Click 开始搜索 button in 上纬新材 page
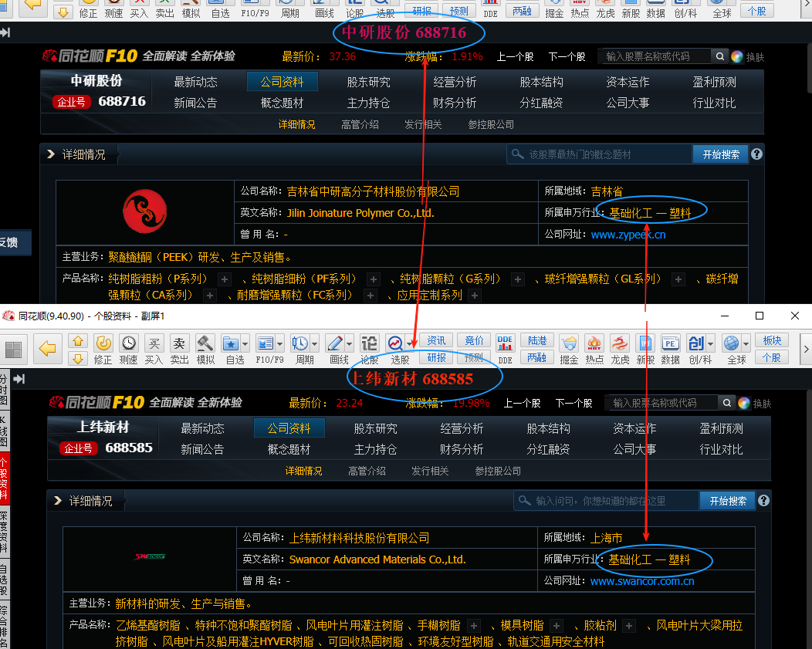The width and height of the screenshot is (812, 649). 728,501
